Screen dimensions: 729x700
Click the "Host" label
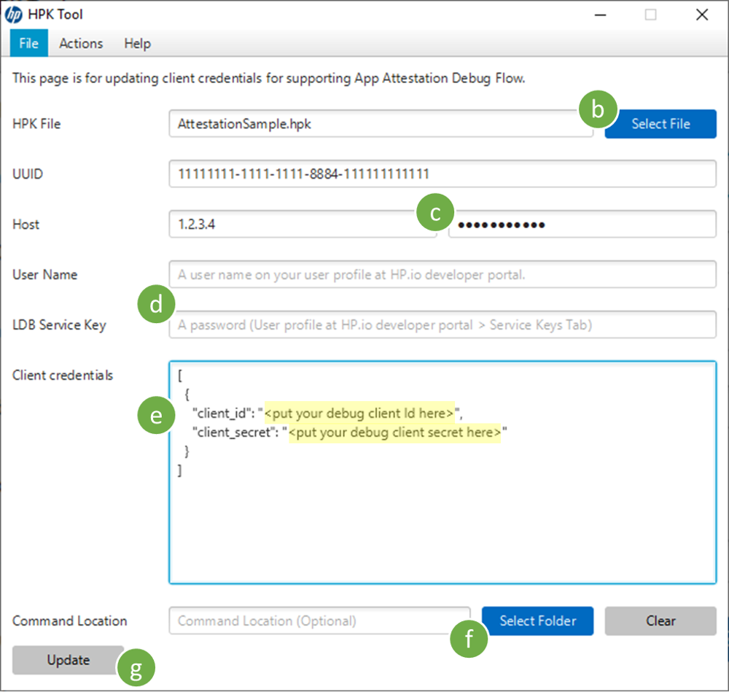click(26, 225)
